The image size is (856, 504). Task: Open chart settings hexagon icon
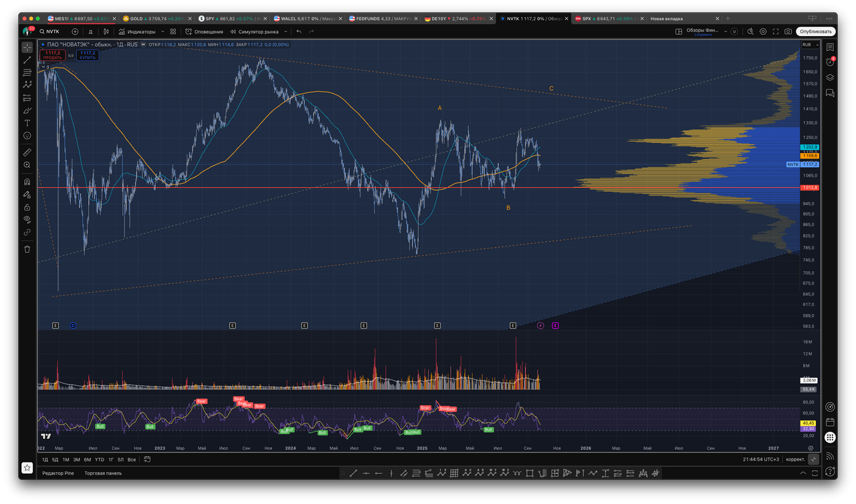click(763, 31)
